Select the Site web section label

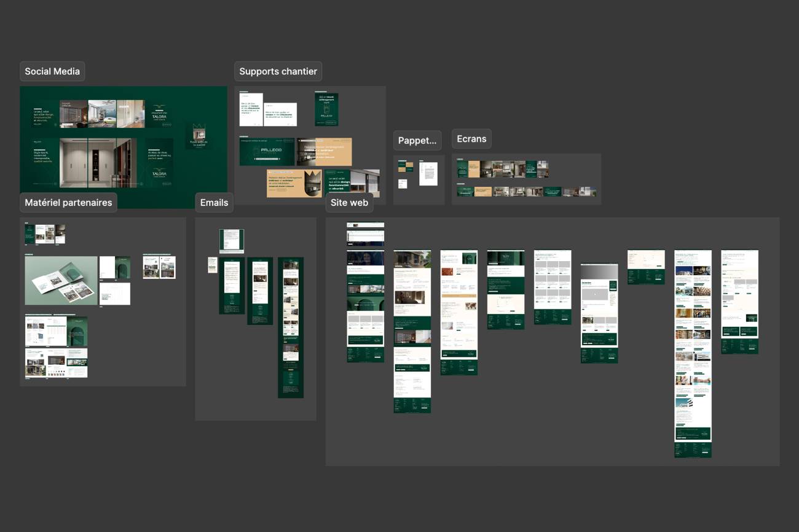[x=349, y=202]
